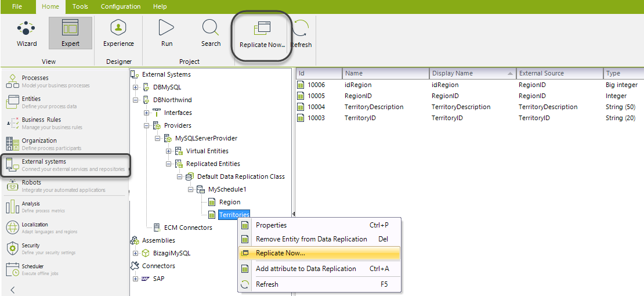Collapse the DBNorthwind node
This screenshot has width=644, height=296.
click(x=136, y=100)
